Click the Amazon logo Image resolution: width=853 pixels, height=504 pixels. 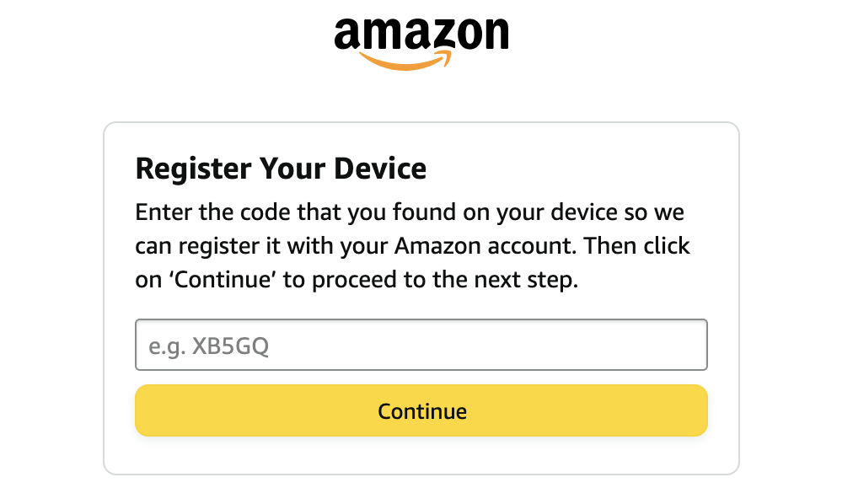(421, 38)
